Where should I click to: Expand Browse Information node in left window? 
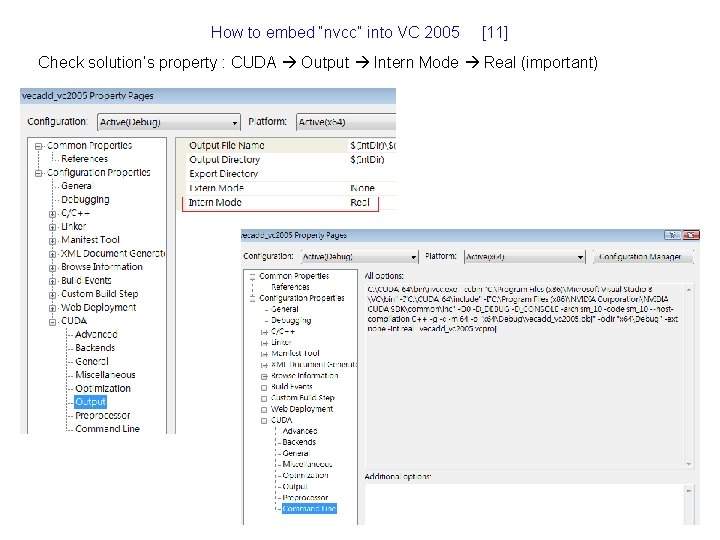point(52,268)
